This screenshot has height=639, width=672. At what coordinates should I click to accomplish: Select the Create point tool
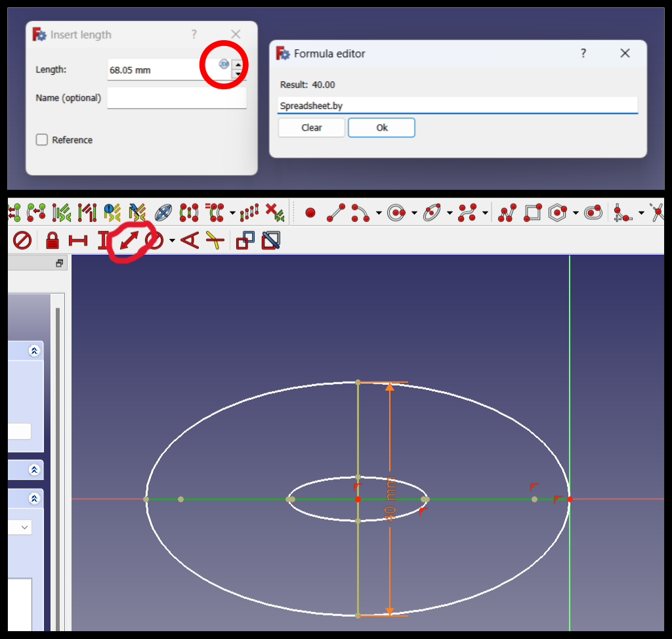point(310,212)
